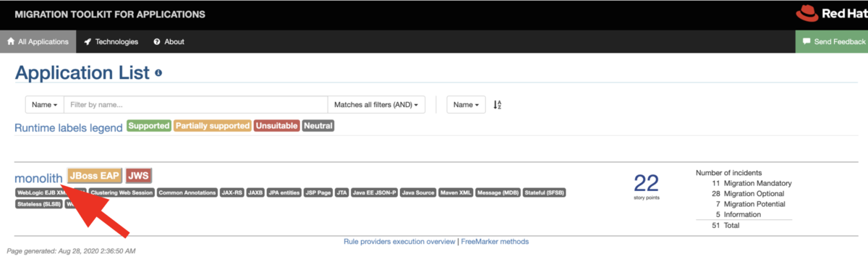This screenshot has height=262, width=868.
Task: Open the Name sort-by dropdown
Action: (x=467, y=105)
